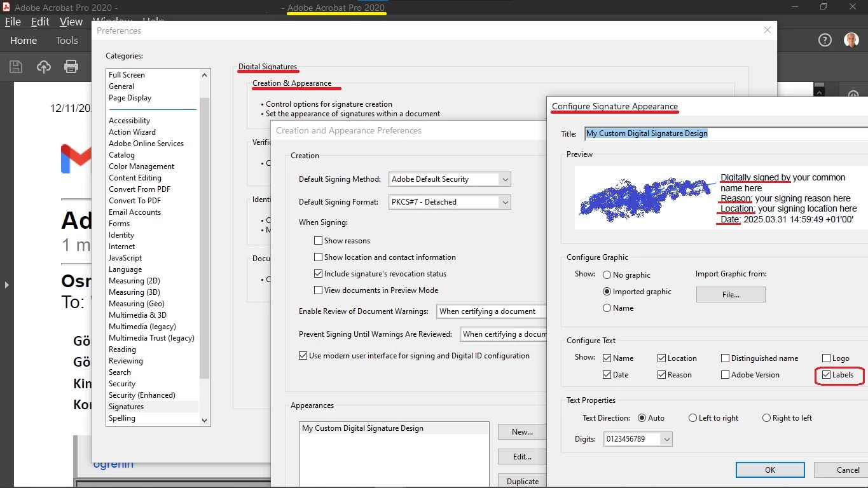Enable View documents in Preview Mode
The width and height of the screenshot is (868, 488).
click(318, 290)
